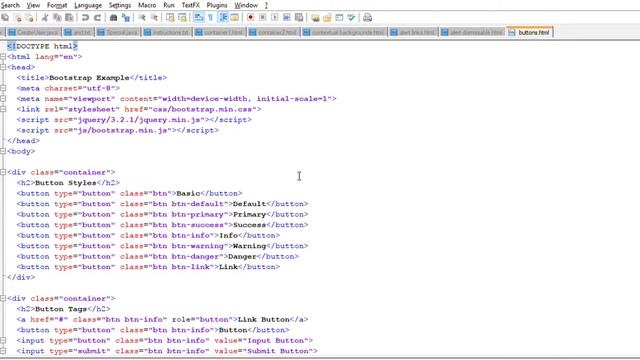Switch to the CreateUser.java tab
Viewport: 640px width, 360px height.
[x=34, y=32]
